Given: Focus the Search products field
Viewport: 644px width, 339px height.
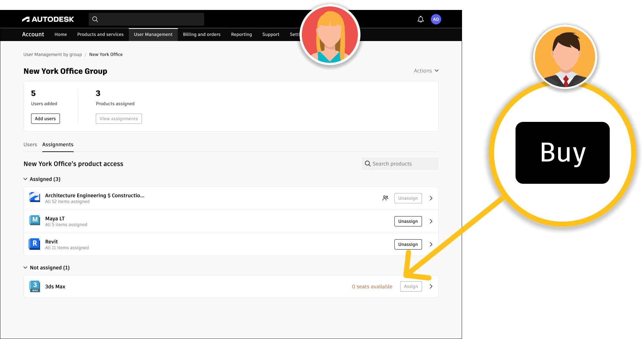Looking at the screenshot, I should click(x=400, y=164).
